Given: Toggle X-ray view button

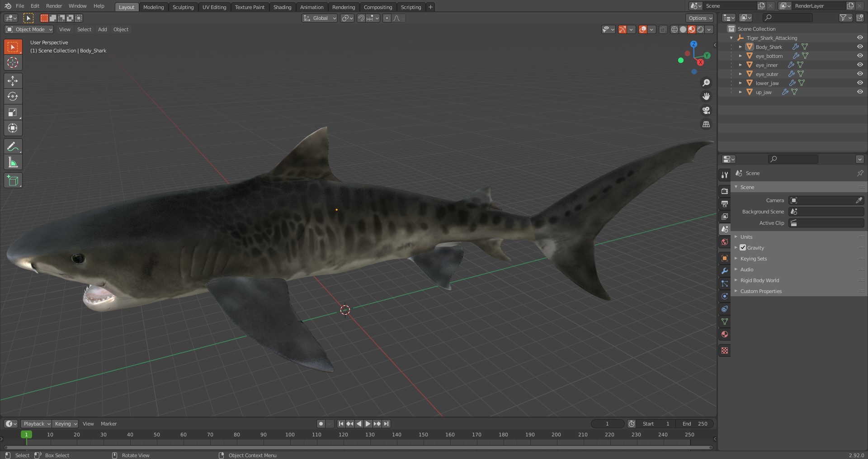Looking at the screenshot, I should pos(663,29).
